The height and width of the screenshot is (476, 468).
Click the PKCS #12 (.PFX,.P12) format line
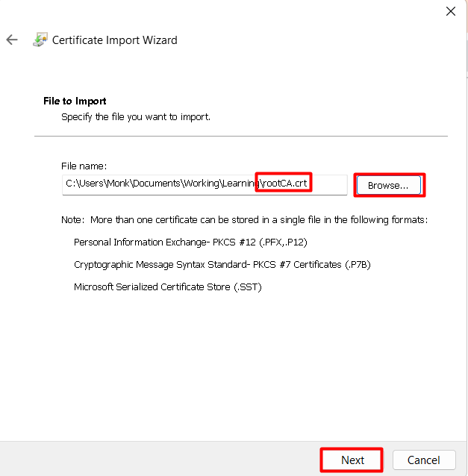click(x=190, y=242)
